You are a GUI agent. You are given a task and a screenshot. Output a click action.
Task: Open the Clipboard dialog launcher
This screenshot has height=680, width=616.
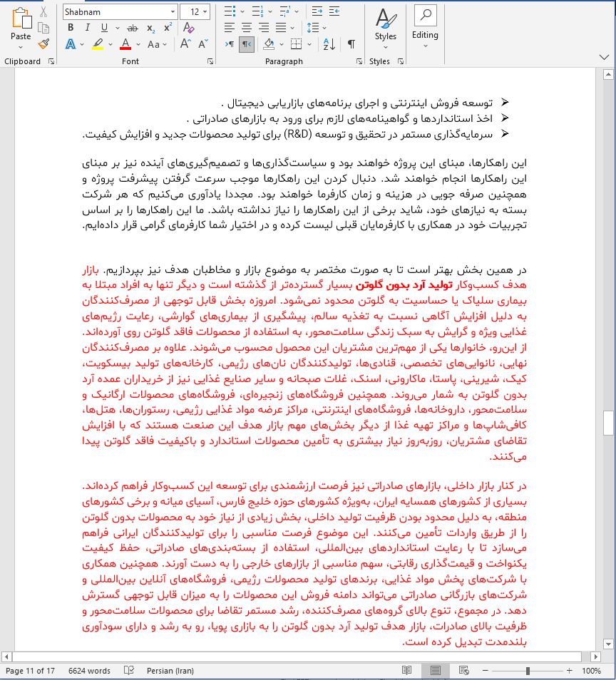pos(51,61)
